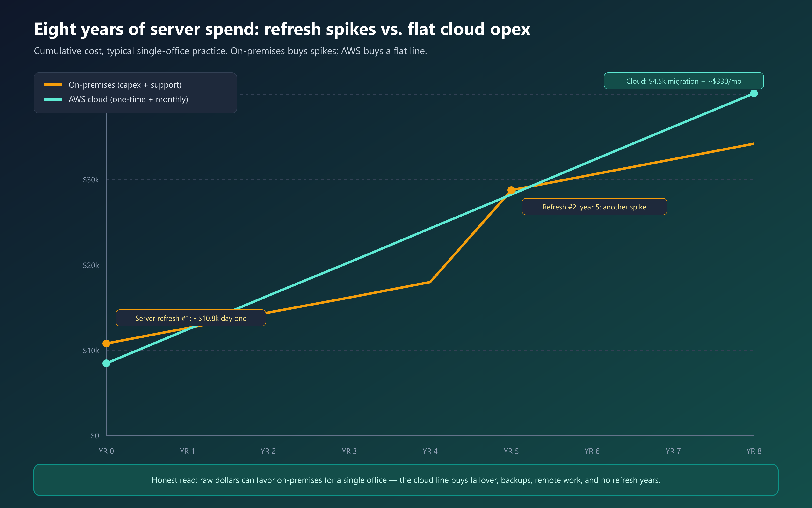Click the '$10k' y-axis label
Viewport: 812px width, 508px height.
tap(91, 351)
